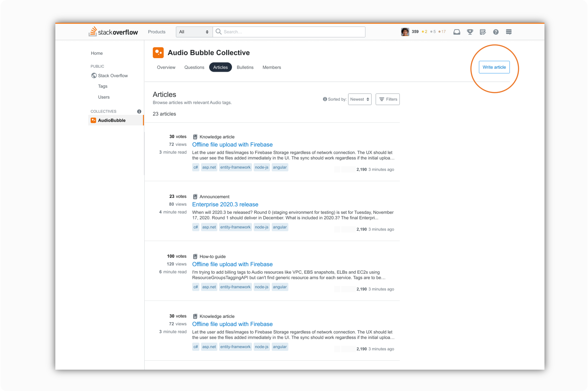The height and width of the screenshot is (391, 588).
Task: Open Tags in the sidebar
Action: tap(103, 86)
